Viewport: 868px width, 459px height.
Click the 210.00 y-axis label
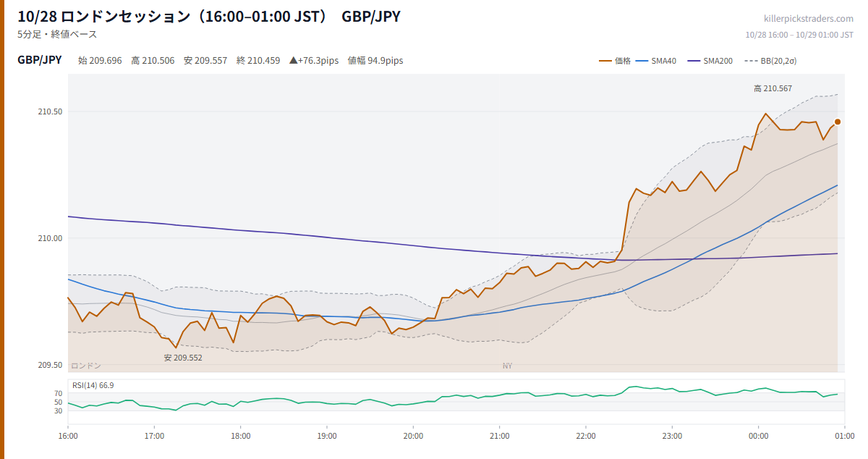pos(51,238)
